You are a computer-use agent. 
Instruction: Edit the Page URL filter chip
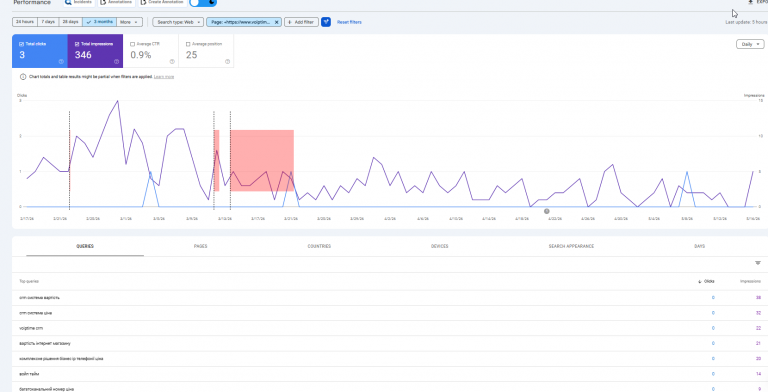[x=240, y=22]
